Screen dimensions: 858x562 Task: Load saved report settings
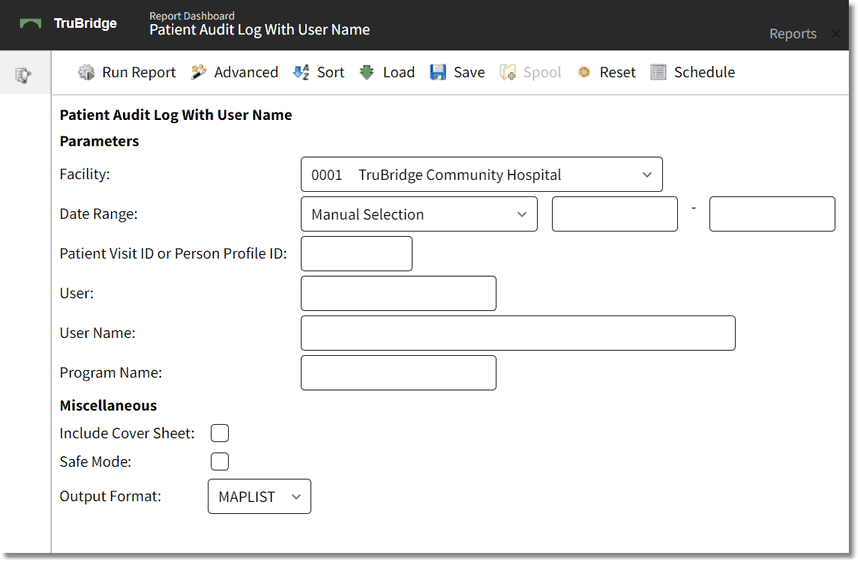coord(399,72)
